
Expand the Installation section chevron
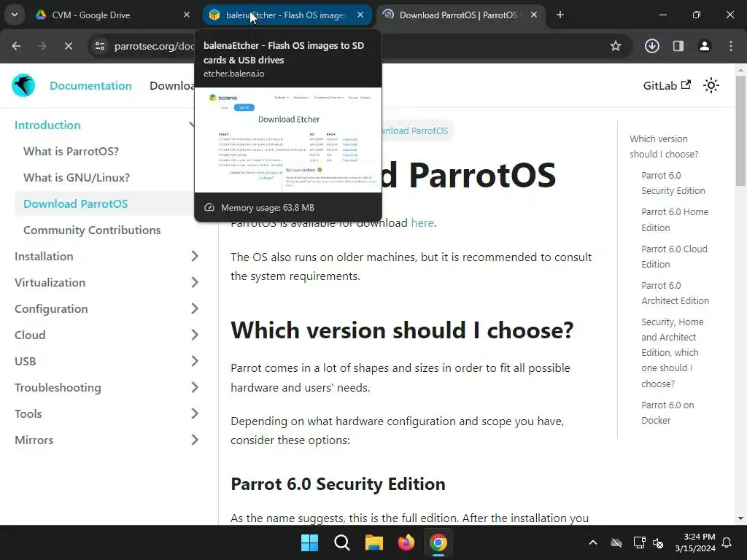pos(194,256)
